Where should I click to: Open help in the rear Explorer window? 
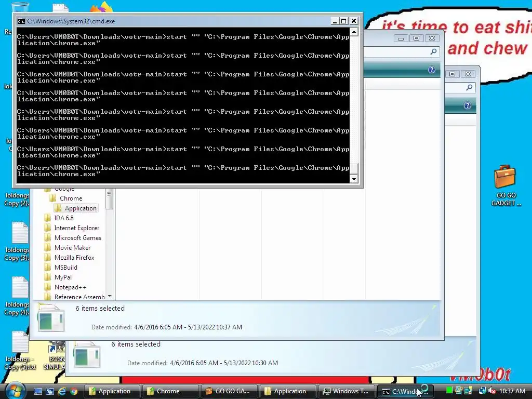468,105
